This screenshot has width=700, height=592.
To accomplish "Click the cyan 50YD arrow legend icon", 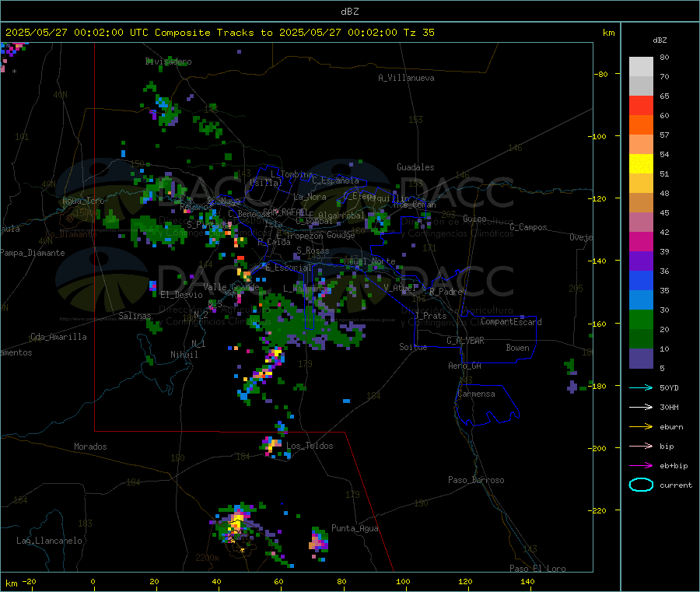I will pyautogui.click(x=641, y=387).
